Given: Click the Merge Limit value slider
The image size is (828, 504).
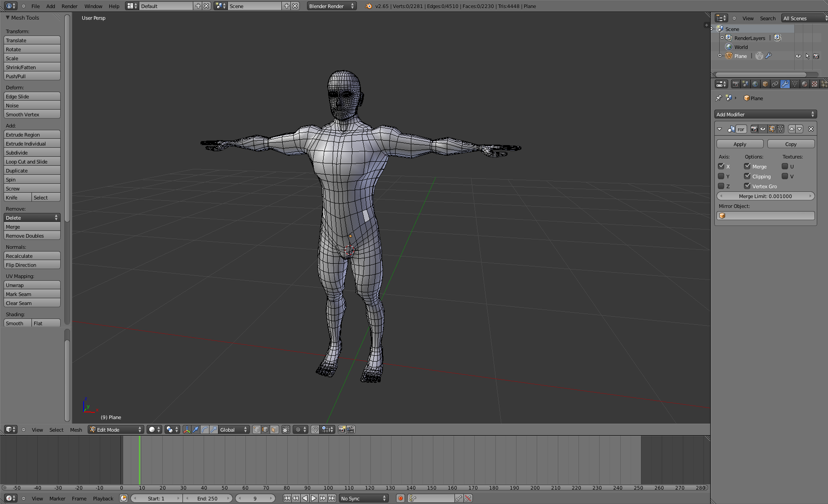Looking at the screenshot, I should 765,196.
